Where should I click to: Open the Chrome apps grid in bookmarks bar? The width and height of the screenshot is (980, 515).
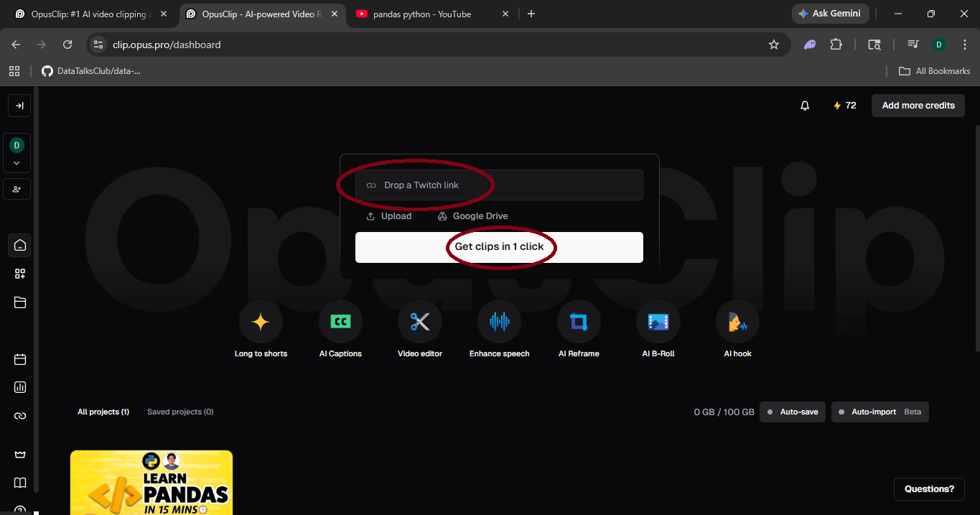[x=14, y=71]
